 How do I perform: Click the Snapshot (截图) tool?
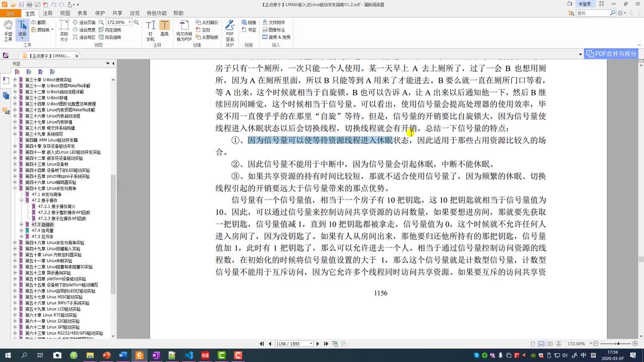point(38,23)
